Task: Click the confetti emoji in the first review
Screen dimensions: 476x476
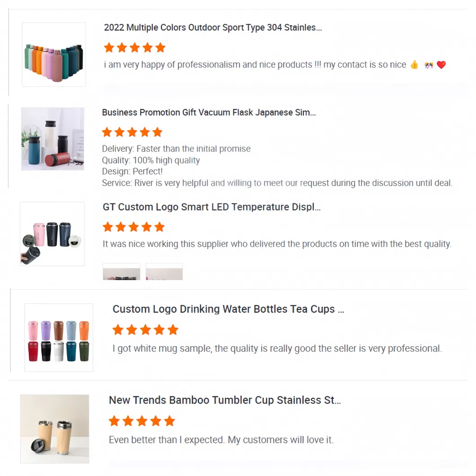Action: pyautogui.click(x=428, y=65)
